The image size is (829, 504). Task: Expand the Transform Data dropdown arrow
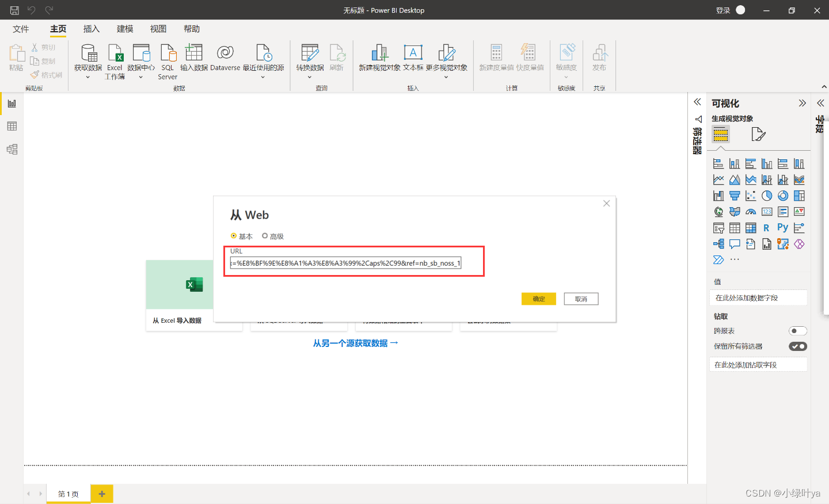pyautogui.click(x=310, y=77)
